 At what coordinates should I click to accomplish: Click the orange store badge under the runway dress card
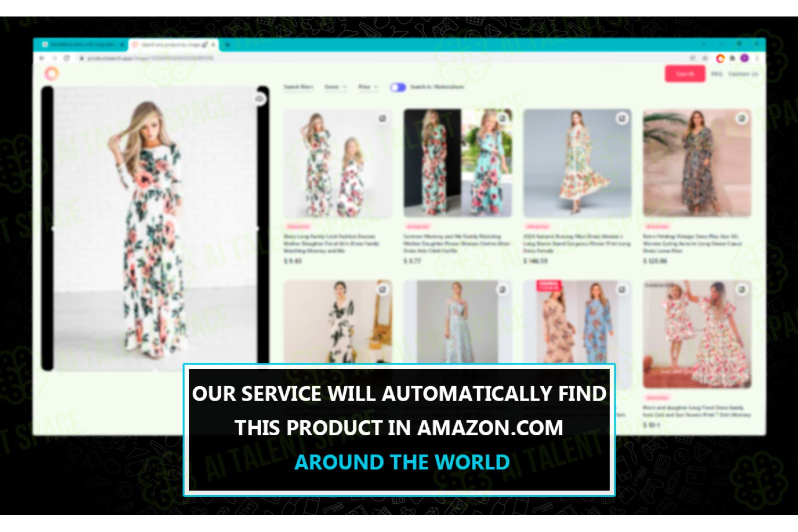point(537,226)
